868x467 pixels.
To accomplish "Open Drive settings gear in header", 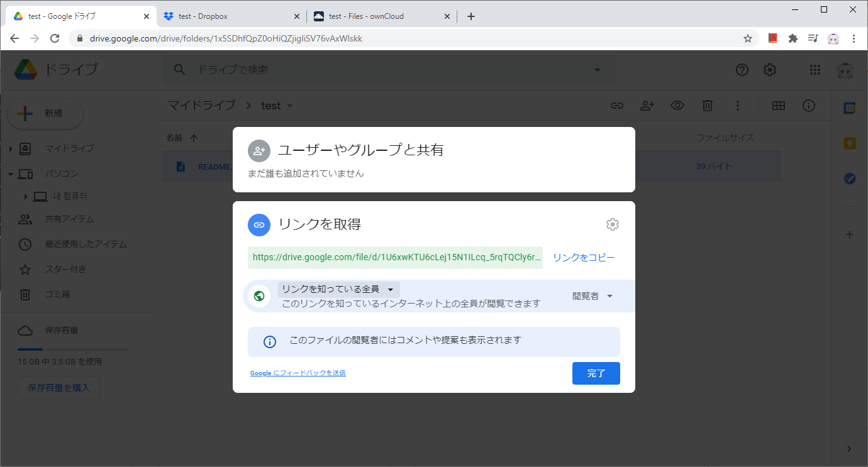I will click(x=770, y=70).
